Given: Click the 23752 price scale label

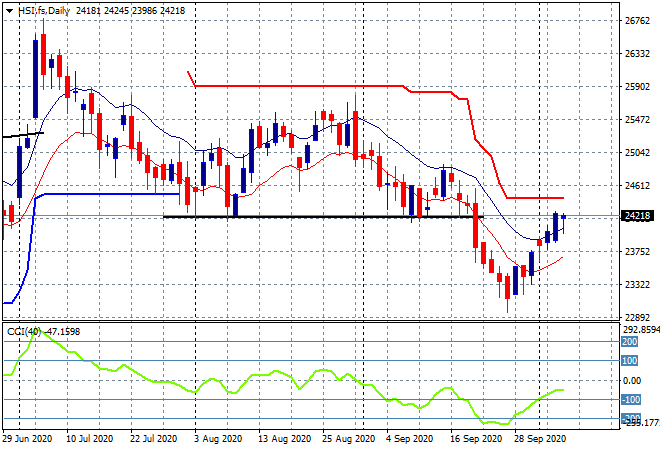Looking at the screenshot, I should (637, 252).
